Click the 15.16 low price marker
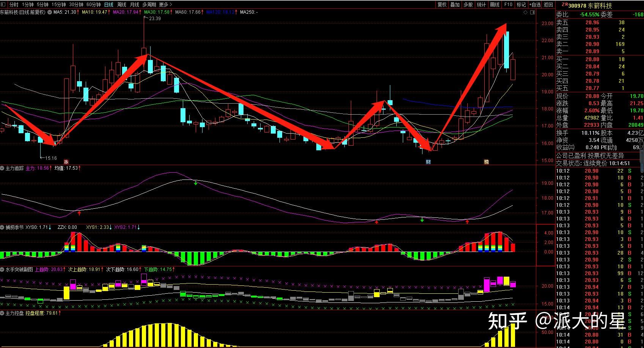Screen dimensions: 644x348 [x=51, y=158]
